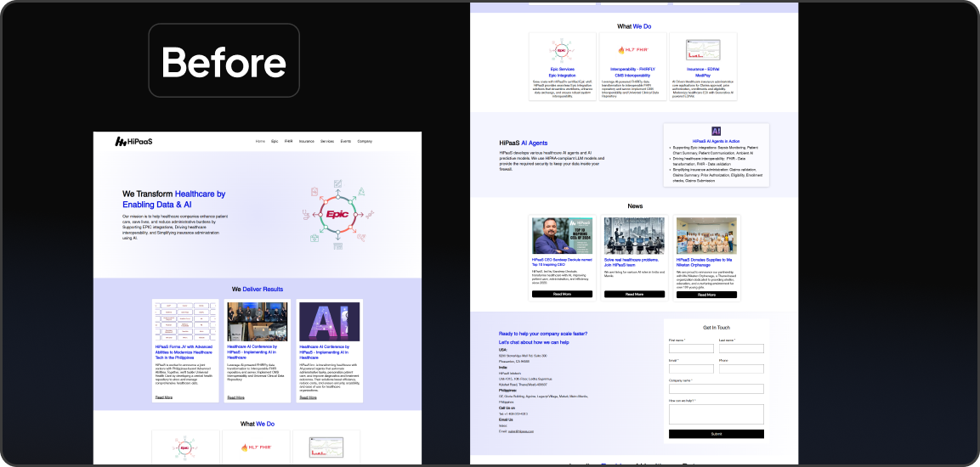
Task: Click 'We Transform Healthcare by Enabling Data & AI' heading
Action: coord(173,200)
